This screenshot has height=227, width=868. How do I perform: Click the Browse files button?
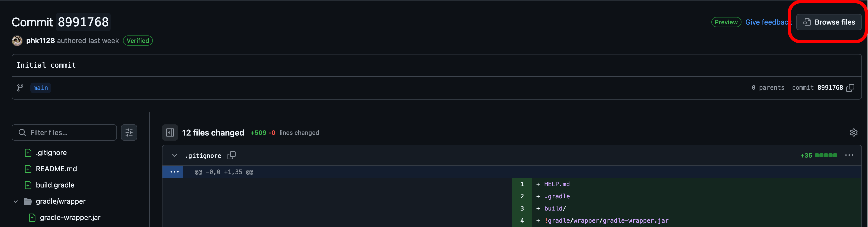tap(829, 22)
